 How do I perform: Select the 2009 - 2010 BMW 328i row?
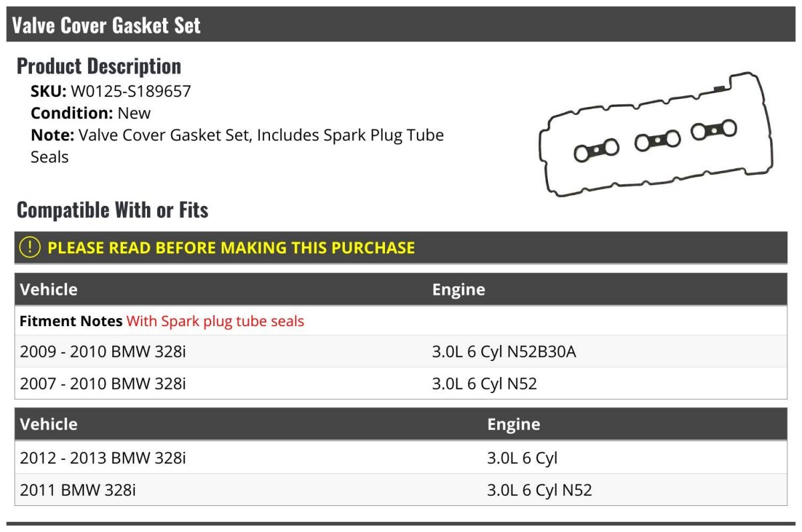(x=401, y=351)
